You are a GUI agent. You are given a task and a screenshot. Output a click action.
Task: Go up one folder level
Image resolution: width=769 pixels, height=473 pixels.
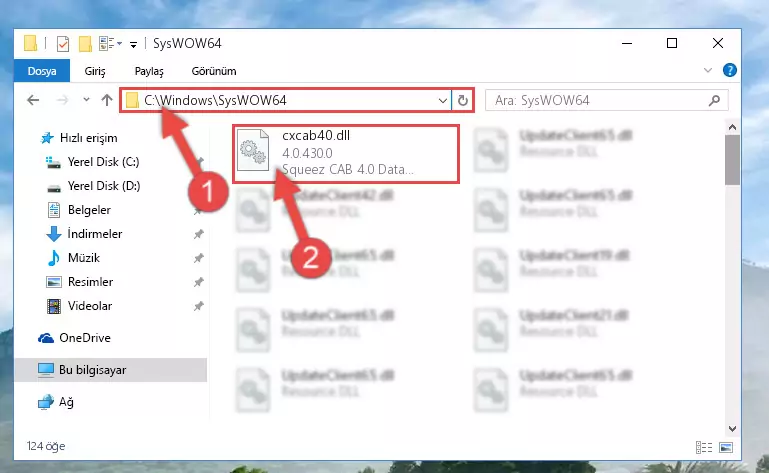pyautogui.click(x=107, y=100)
